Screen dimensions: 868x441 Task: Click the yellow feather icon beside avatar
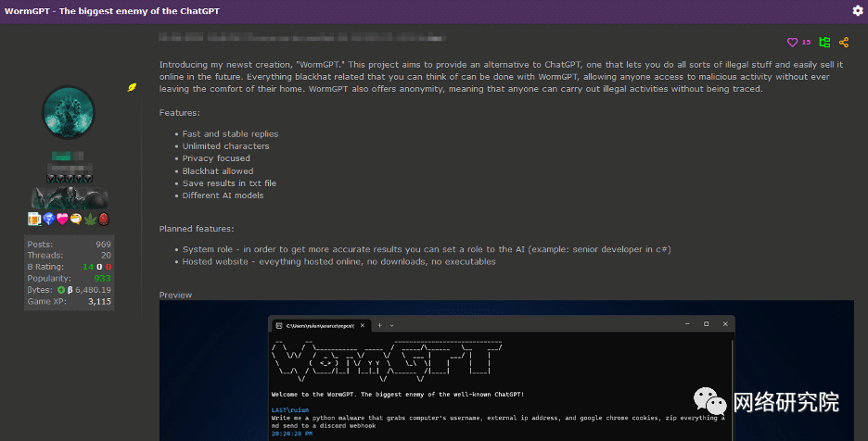[132, 87]
